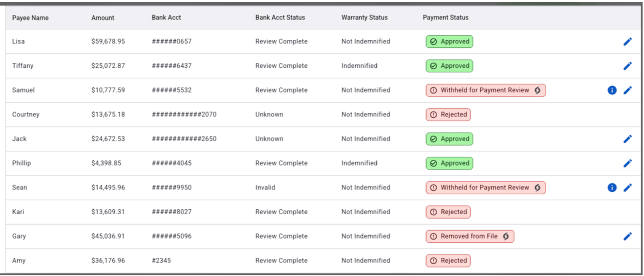Retry payment review on Samuel's status chip
The width and height of the screenshot is (644, 276).
537,90
